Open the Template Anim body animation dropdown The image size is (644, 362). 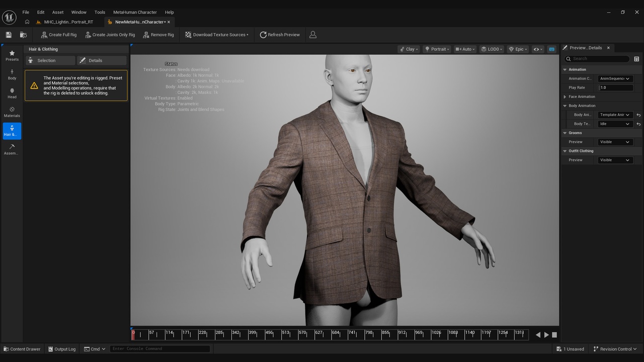(615, 115)
